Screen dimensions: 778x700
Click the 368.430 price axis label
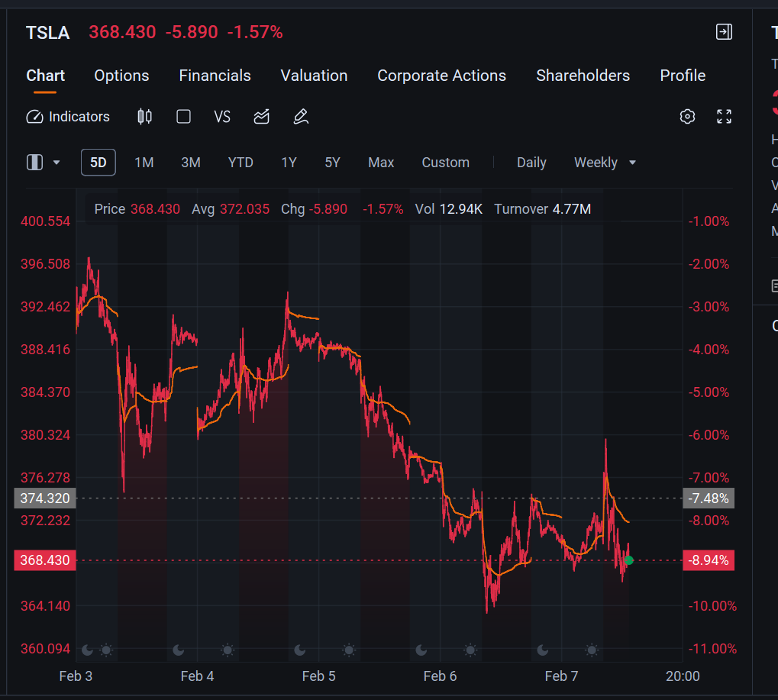[x=44, y=560]
